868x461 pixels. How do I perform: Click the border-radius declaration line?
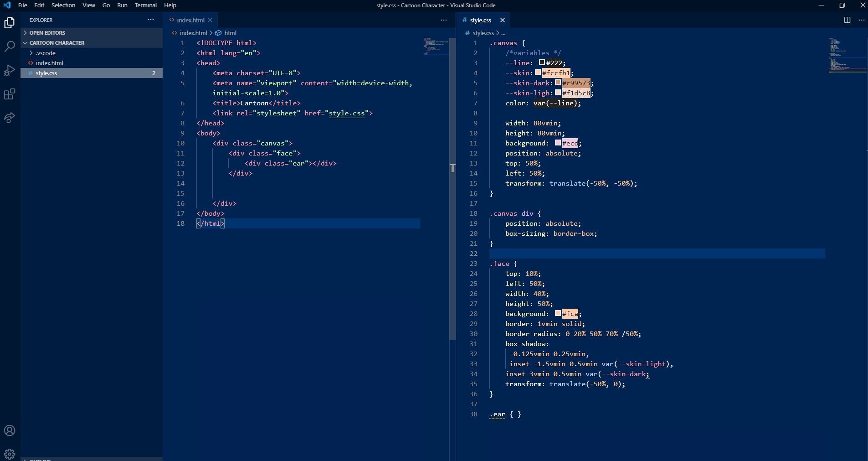[x=573, y=334]
